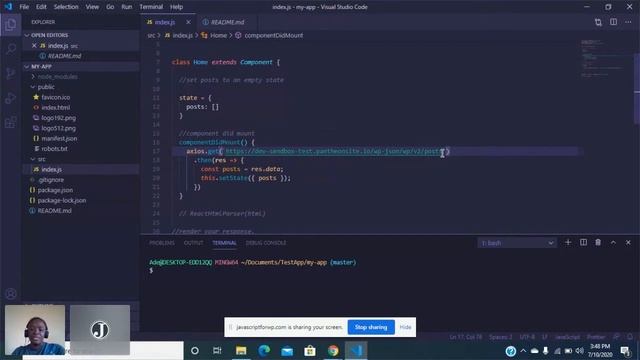Click the volume icon in system tray
This screenshot has width=640, height=360.
(x=580, y=351)
